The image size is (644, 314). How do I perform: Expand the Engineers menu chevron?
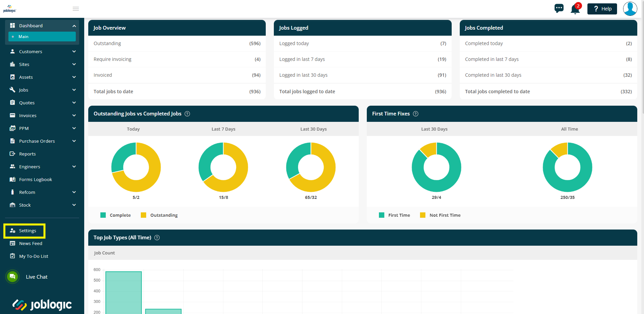pyautogui.click(x=74, y=167)
